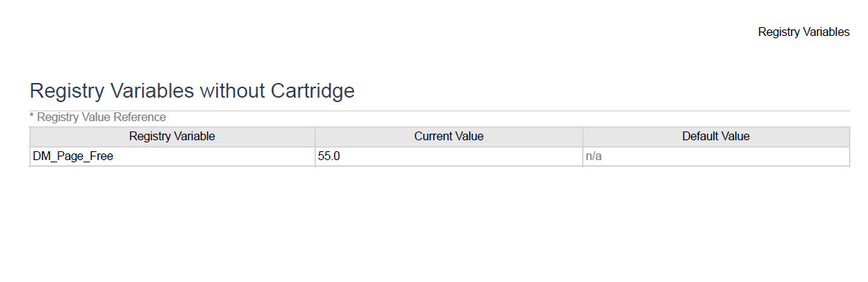The width and height of the screenshot is (868, 282).
Task: Sort by the Registry Variable column header
Action: pyautogui.click(x=172, y=137)
